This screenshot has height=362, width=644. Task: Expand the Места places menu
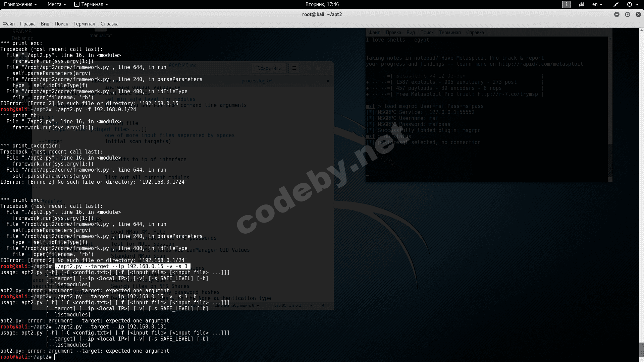tap(56, 4)
